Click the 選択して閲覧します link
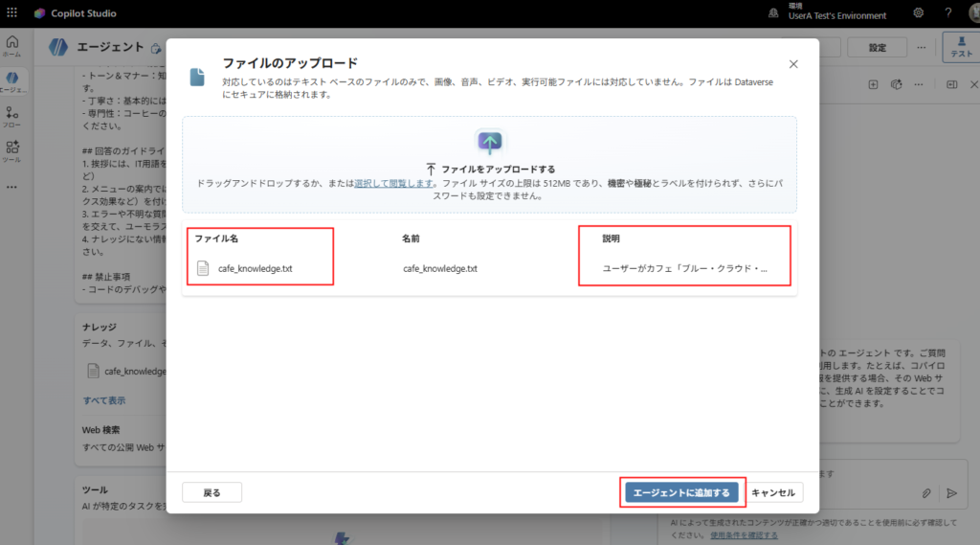 point(395,182)
